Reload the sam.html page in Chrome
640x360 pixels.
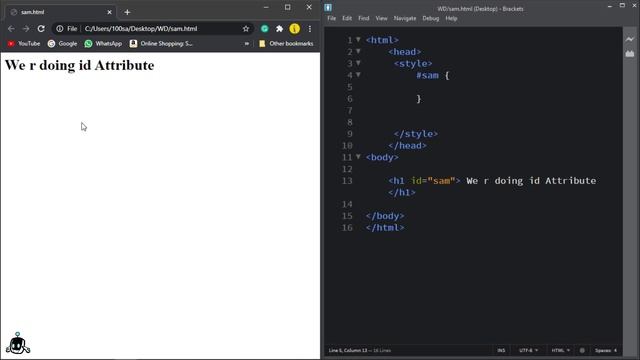coord(41,29)
